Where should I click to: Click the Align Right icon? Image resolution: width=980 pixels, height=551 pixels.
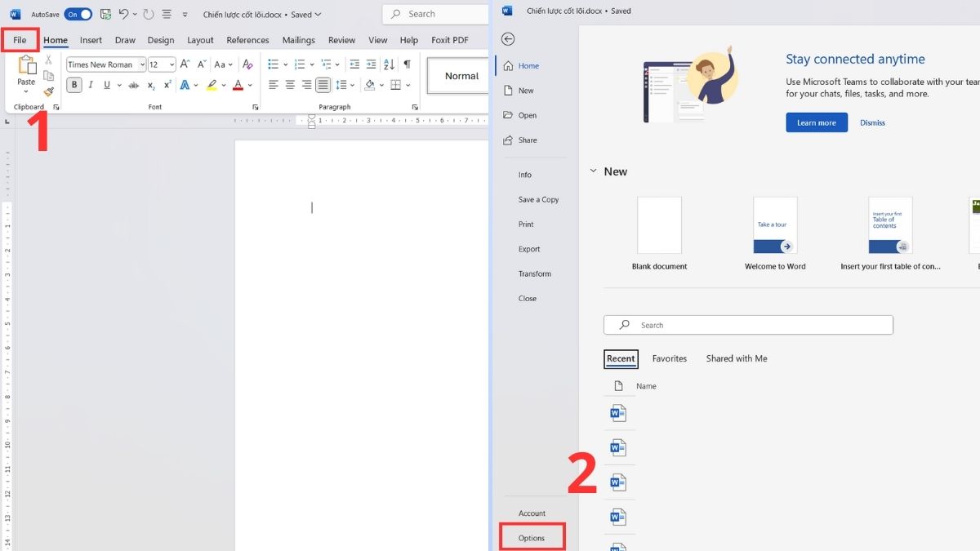[x=307, y=85]
